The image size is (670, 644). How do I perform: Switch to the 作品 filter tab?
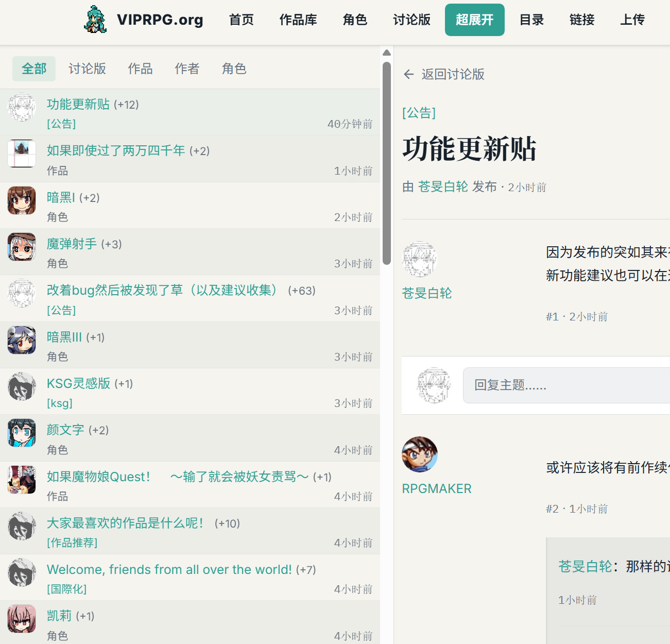pyautogui.click(x=140, y=69)
